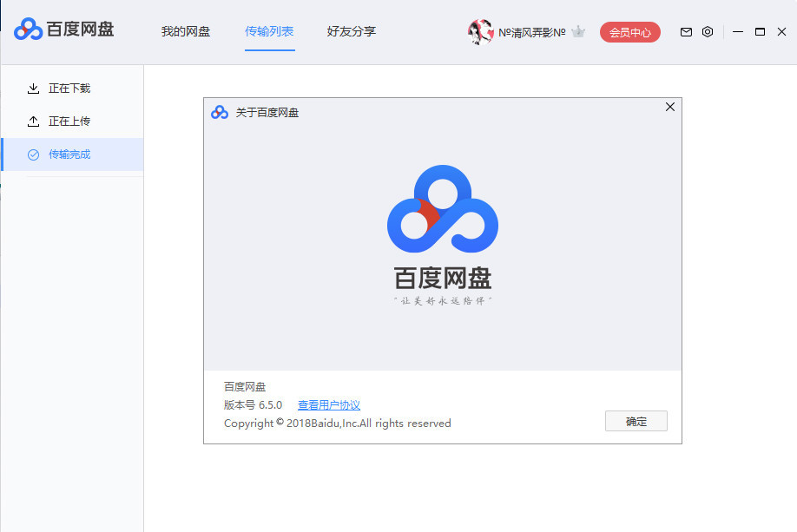Click the user avatar picture
The width and height of the screenshot is (797, 532).
point(480,31)
